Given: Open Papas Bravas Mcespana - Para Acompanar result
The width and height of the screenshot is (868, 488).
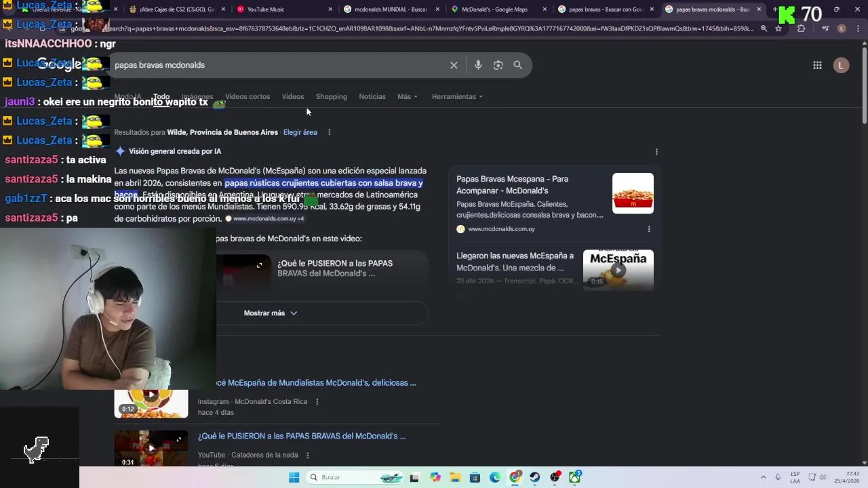Looking at the screenshot, I should [513, 185].
